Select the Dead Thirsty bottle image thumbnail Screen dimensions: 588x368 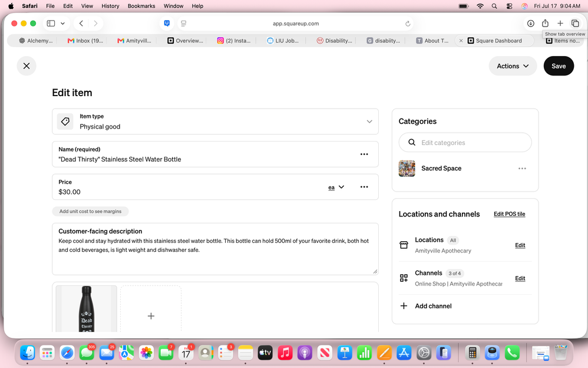[86, 308]
